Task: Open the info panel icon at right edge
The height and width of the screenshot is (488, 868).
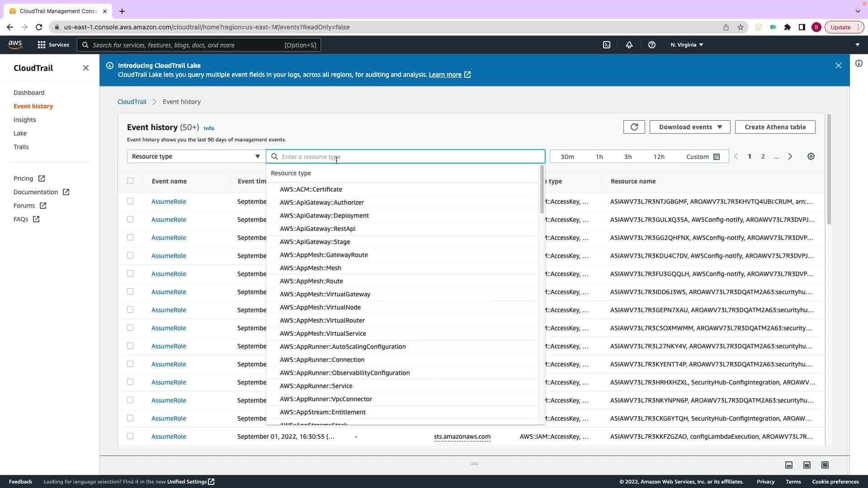Action: click(859, 63)
